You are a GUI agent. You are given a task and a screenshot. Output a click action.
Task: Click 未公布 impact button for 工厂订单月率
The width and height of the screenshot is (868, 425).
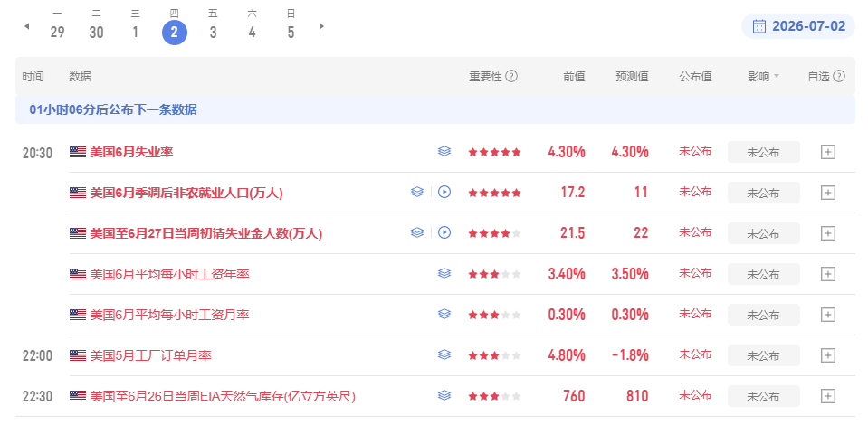coord(763,355)
